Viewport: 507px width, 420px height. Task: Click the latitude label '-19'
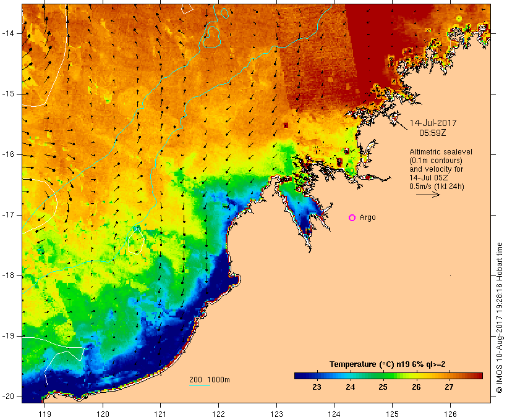point(7,336)
